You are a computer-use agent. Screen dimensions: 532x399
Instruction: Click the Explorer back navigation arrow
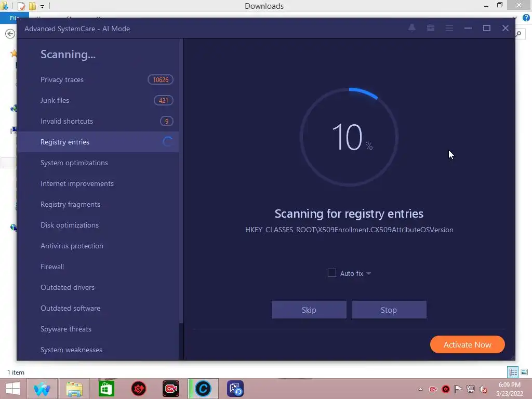pos(10,34)
